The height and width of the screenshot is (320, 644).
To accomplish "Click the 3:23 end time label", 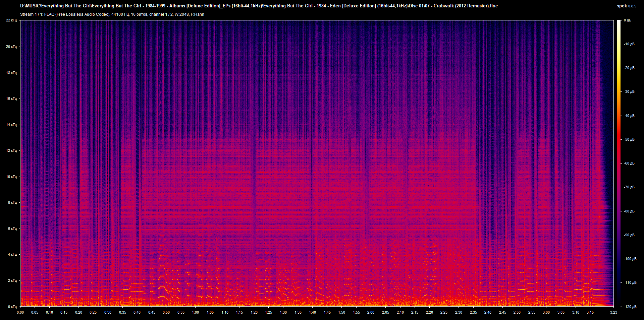I will coord(613,312).
